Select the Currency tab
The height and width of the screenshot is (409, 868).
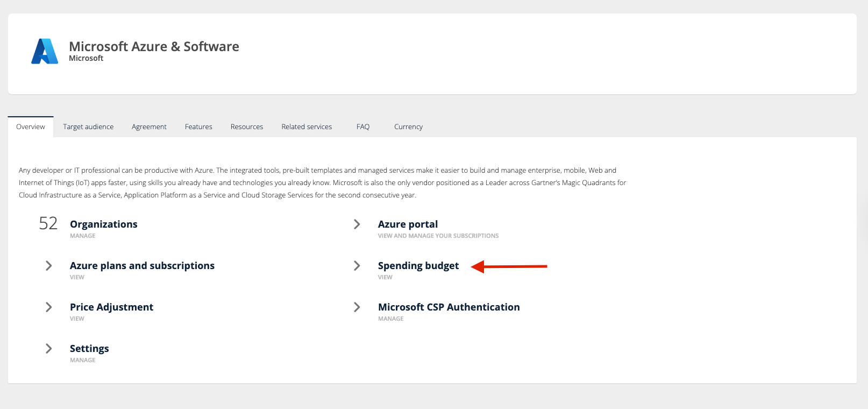pos(408,127)
